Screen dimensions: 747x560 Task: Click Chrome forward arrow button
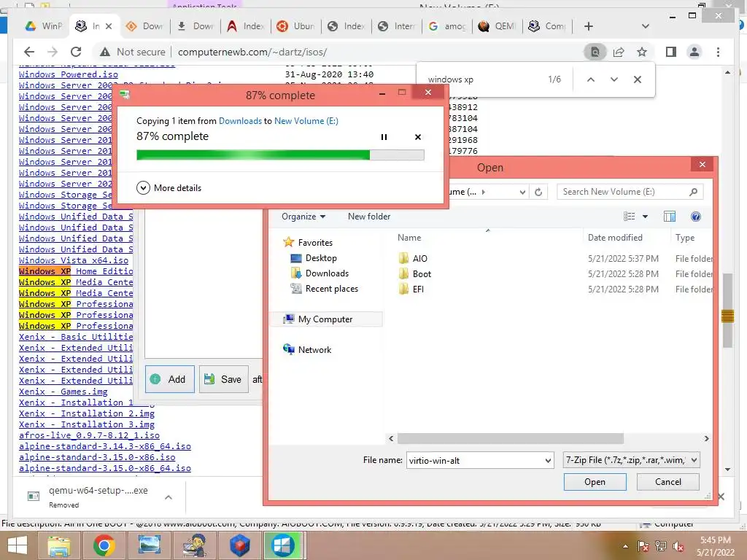53,52
